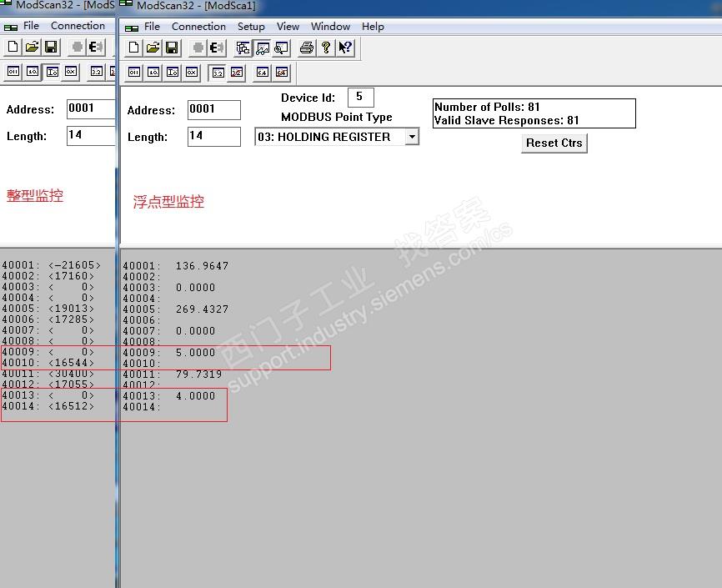Select <16512> value in back window
This screenshot has height=588, width=722.
coord(71,406)
